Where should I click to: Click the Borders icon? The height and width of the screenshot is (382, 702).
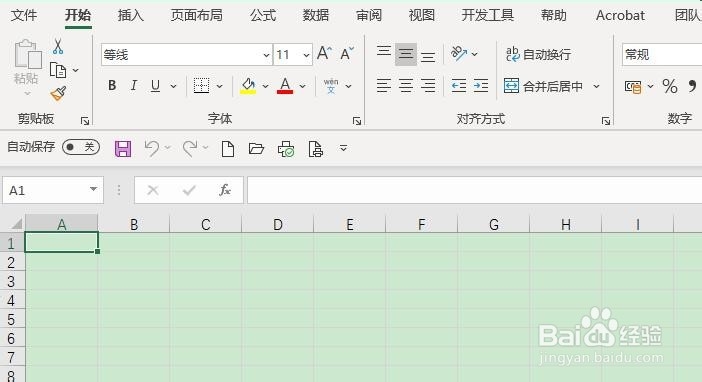point(201,85)
